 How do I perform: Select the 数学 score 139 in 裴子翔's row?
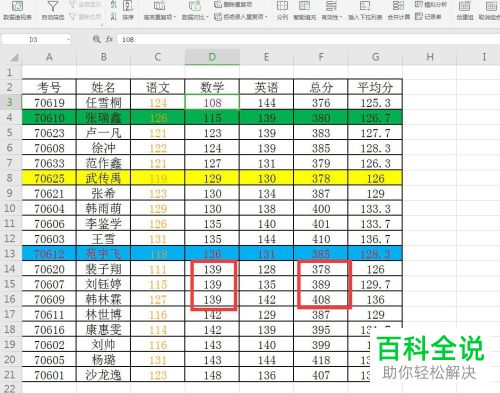[212, 269]
